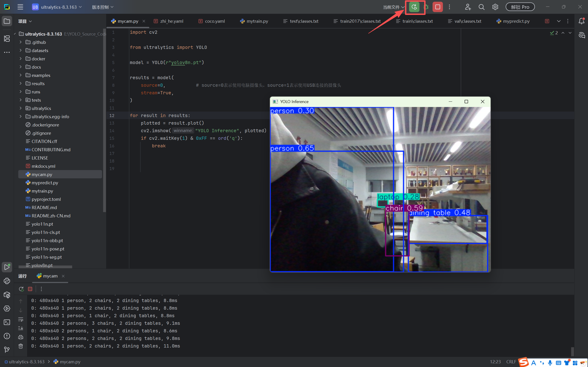Stop the running script with red square
The height and width of the screenshot is (367, 588).
(437, 7)
